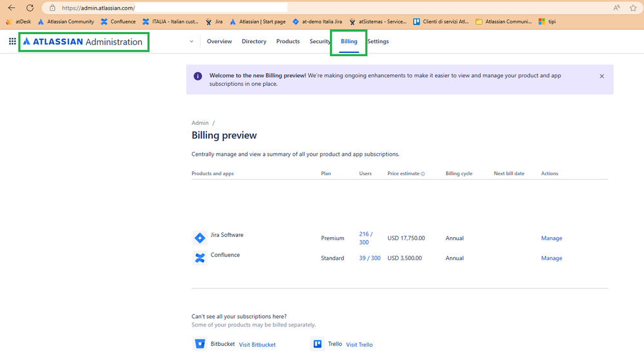Open the atSistemas - Service... bookmark
Image resolution: width=644 pixels, height=360 pixels.
(x=378, y=22)
